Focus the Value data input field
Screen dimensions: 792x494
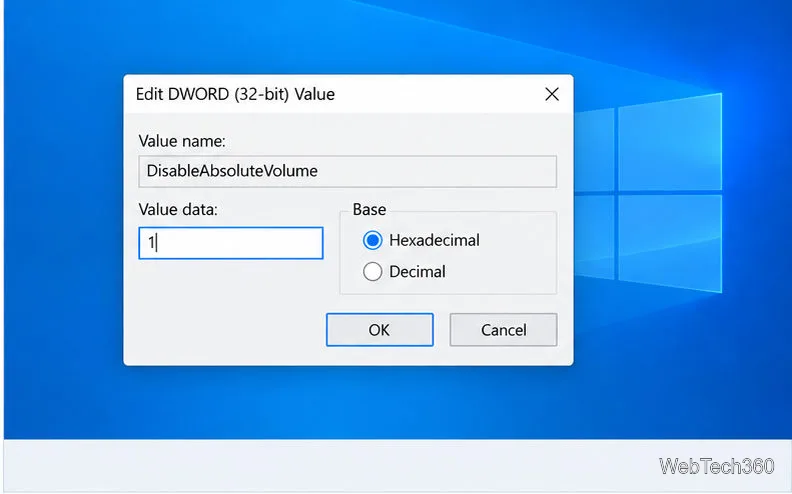pyautogui.click(x=231, y=243)
